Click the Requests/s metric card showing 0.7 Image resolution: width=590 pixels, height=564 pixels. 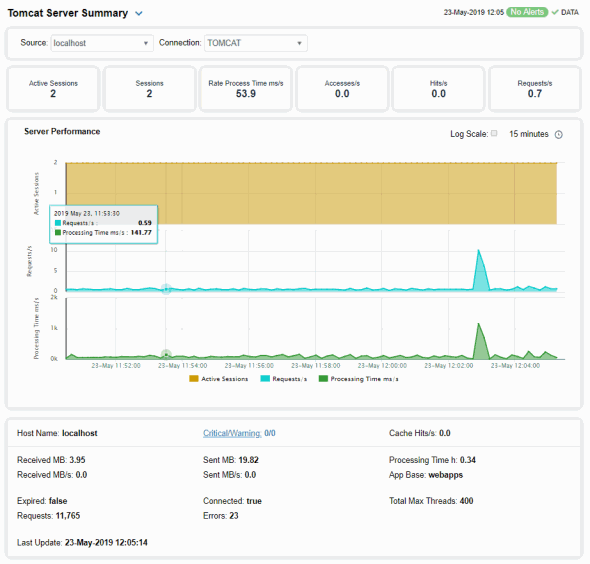click(535, 89)
